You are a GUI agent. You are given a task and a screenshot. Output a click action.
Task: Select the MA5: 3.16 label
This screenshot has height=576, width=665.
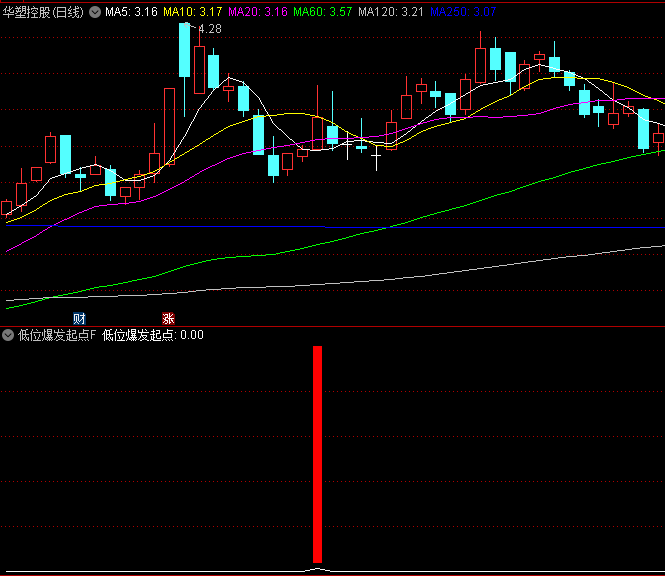(x=131, y=12)
